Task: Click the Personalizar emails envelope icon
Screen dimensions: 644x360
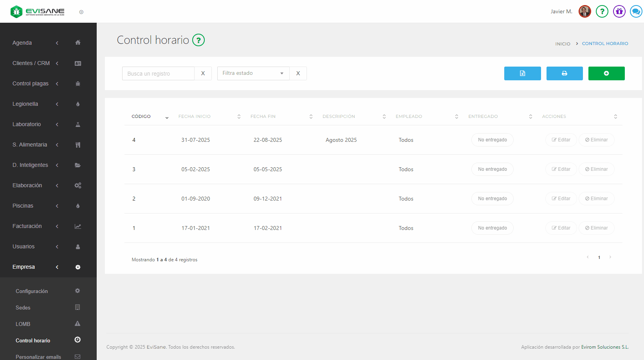Action: 78,356
